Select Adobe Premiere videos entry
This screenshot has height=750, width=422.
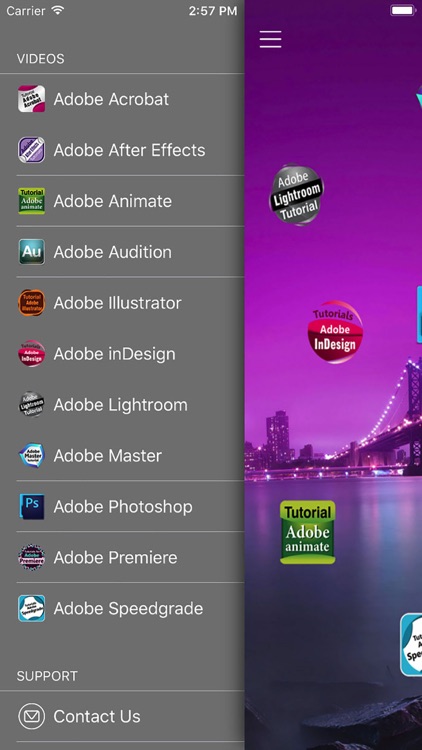[x=122, y=557]
